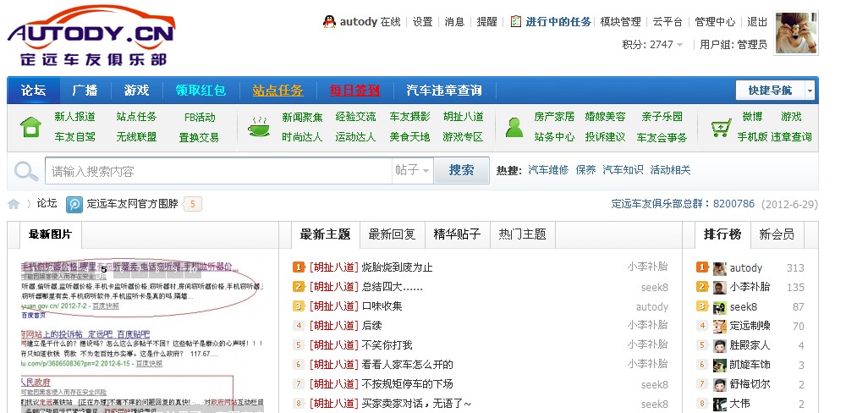Click the 胜殿家人 avatar in ranking list
This screenshot has height=413, width=868.
pyautogui.click(x=720, y=346)
